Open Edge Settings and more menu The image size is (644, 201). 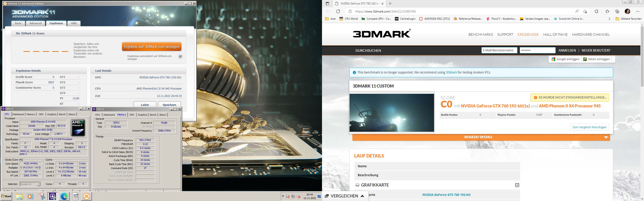tap(637, 11)
